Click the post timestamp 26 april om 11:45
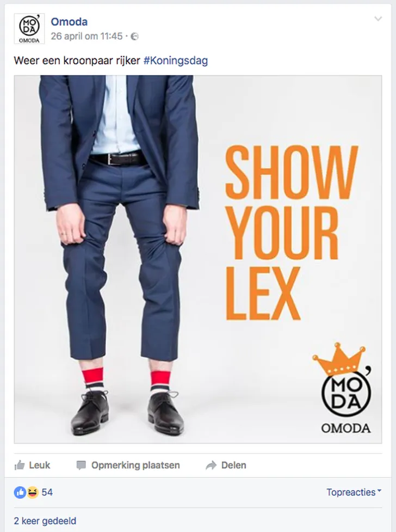This screenshot has width=396, height=532. point(86,36)
